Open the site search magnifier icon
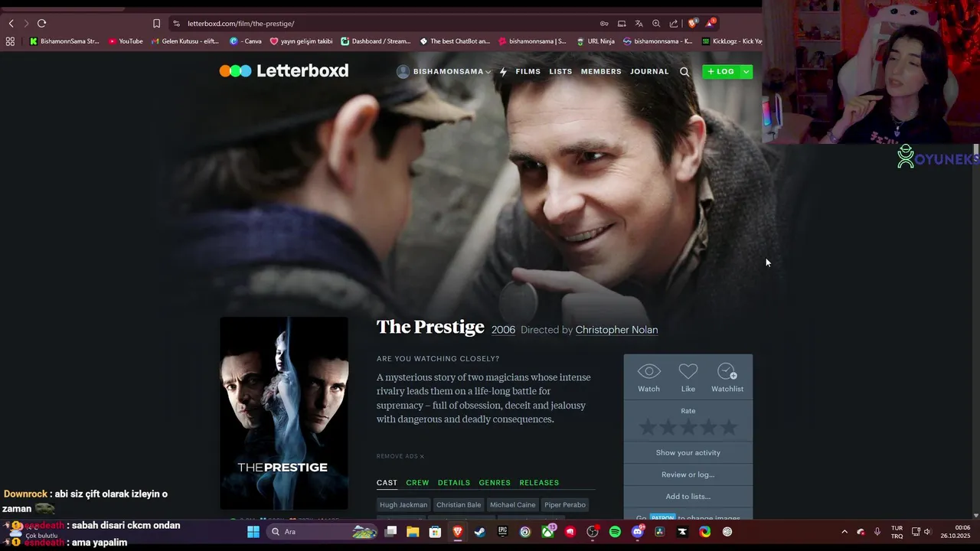The image size is (980, 551). coord(684,72)
